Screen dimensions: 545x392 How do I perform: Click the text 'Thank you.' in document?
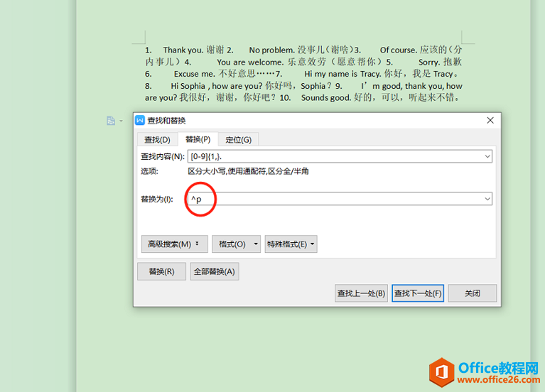pyautogui.click(x=183, y=50)
